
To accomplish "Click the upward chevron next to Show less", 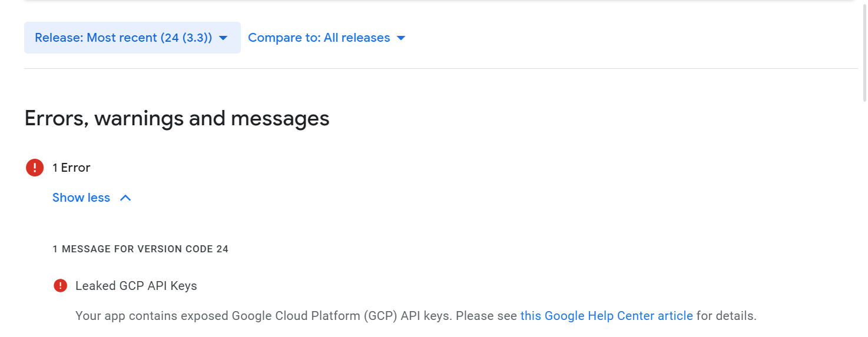I will tap(125, 198).
